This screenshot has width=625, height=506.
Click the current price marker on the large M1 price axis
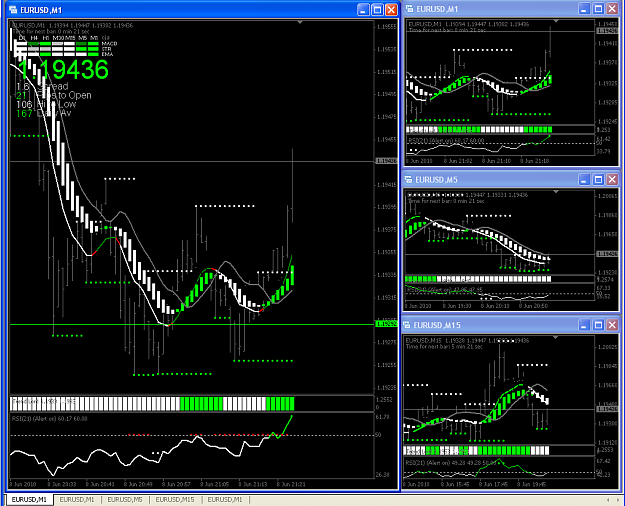386,161
